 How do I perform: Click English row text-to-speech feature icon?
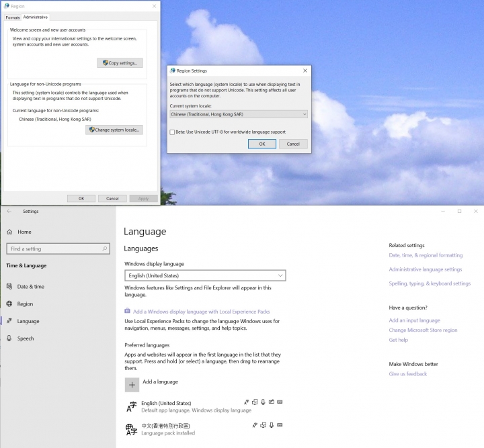[x=255, y=402]
